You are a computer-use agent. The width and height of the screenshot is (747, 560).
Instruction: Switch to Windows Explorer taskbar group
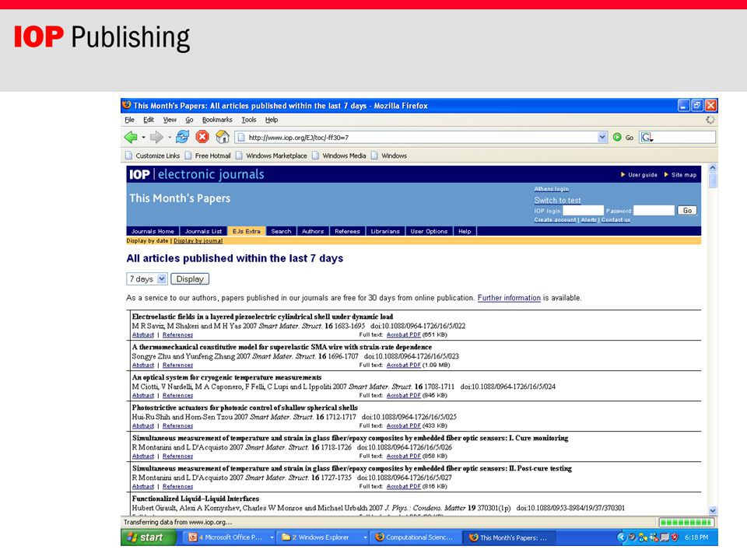click(324, 537)
